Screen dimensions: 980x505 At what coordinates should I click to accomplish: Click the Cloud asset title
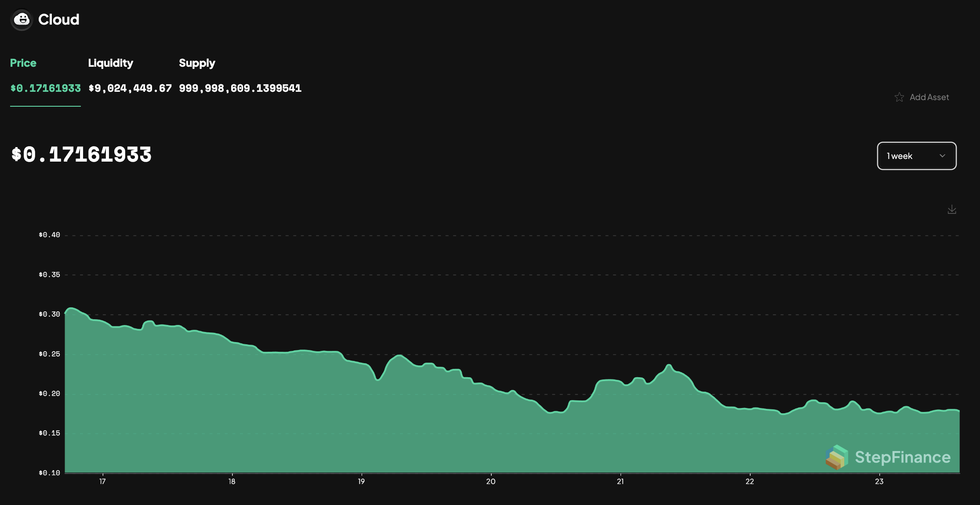tap(58, 20)
